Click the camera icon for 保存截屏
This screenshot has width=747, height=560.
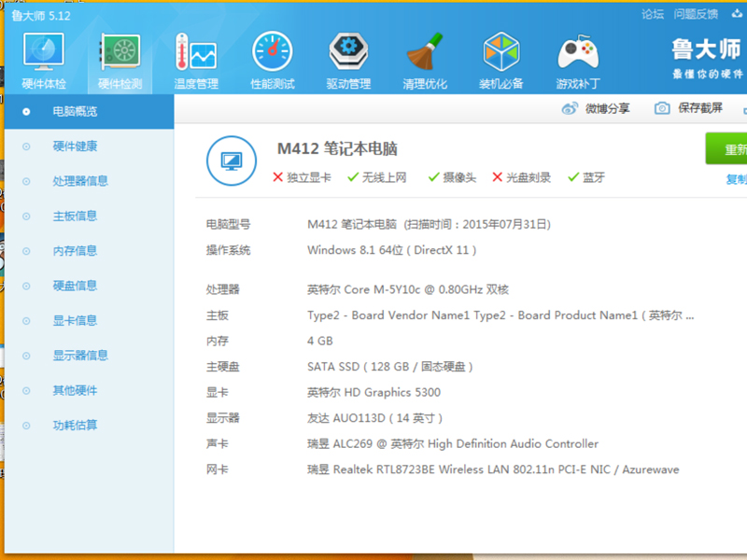click(662, 108)
